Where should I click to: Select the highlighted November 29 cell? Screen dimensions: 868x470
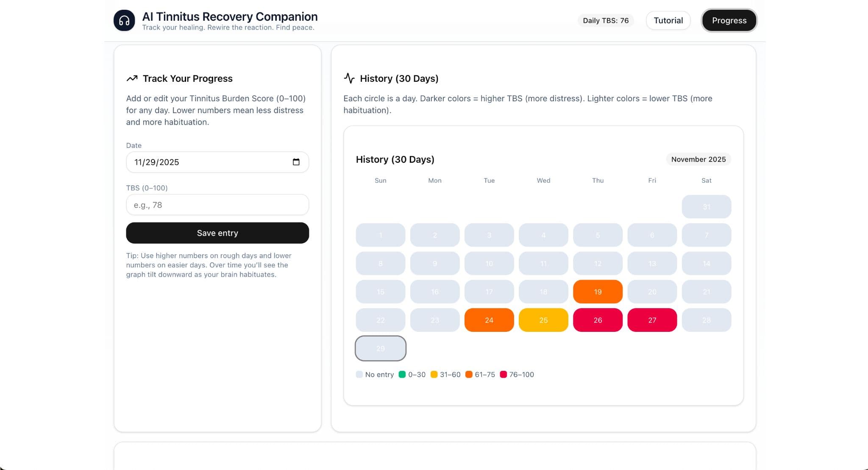tap(380, 348)
